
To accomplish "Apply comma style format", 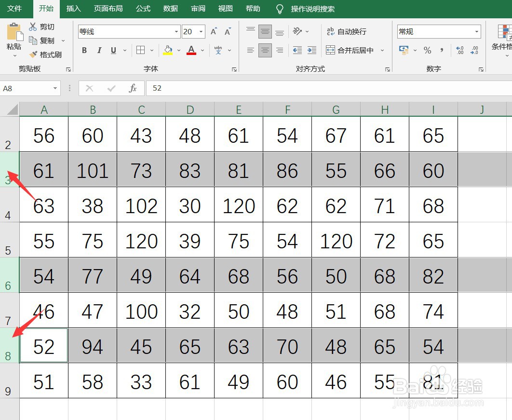I will (442, 50).
